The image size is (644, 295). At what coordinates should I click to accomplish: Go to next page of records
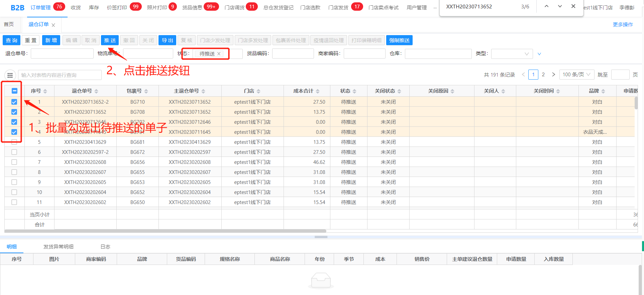tap(553, 75)
